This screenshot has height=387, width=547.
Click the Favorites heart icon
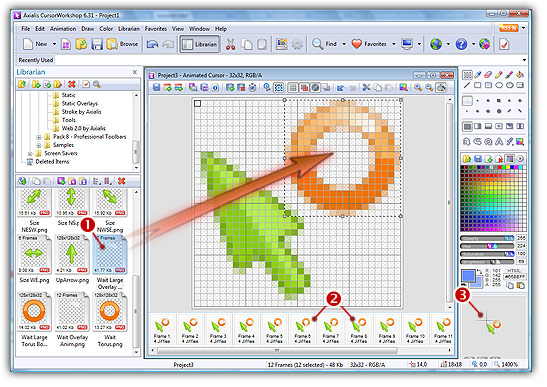357,44
